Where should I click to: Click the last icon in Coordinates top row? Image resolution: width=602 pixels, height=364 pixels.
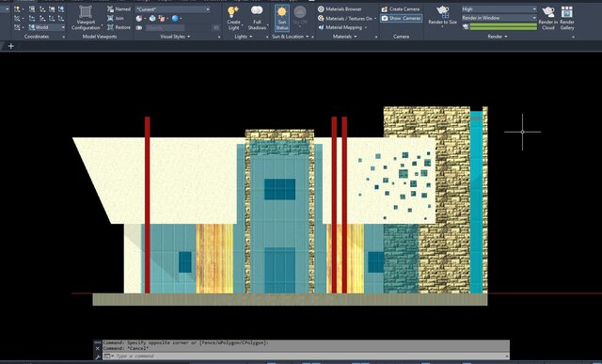[x=61, y=8]
